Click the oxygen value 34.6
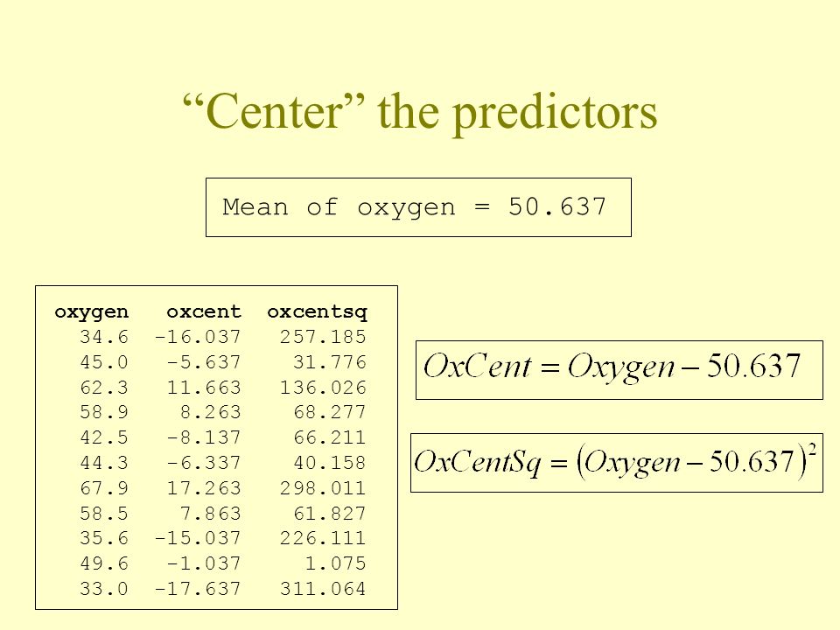This screenshot has height=630, width=840. point(104,337)
